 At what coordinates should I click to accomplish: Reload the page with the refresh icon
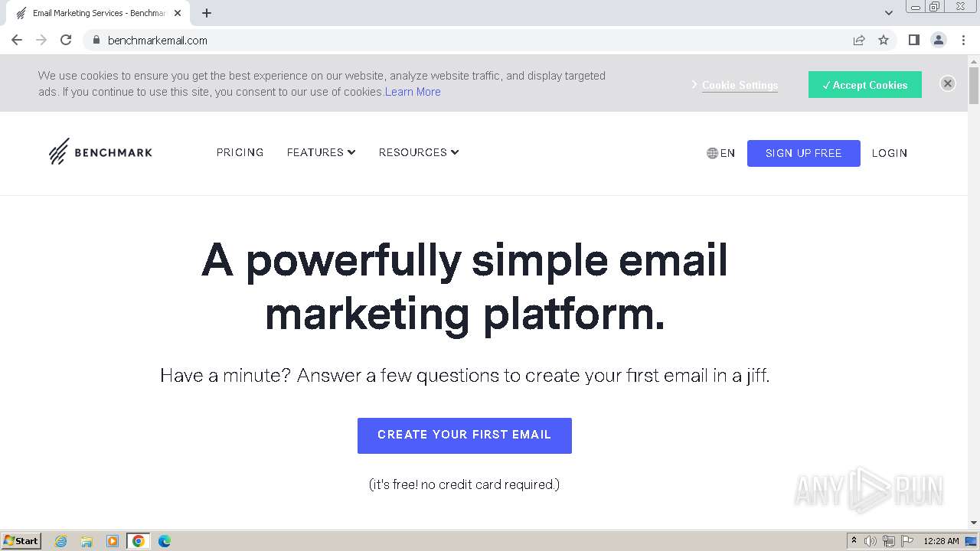click(66, 40)
